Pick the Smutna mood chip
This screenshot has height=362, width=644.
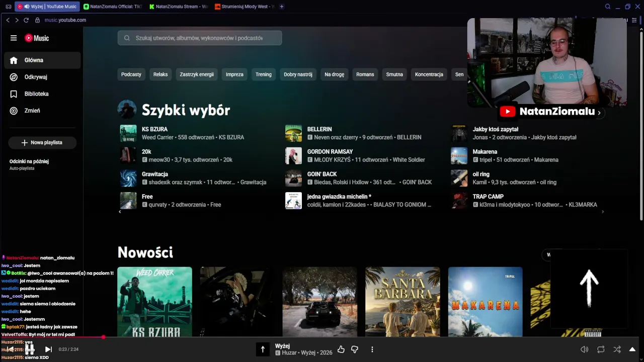point(394,74)
